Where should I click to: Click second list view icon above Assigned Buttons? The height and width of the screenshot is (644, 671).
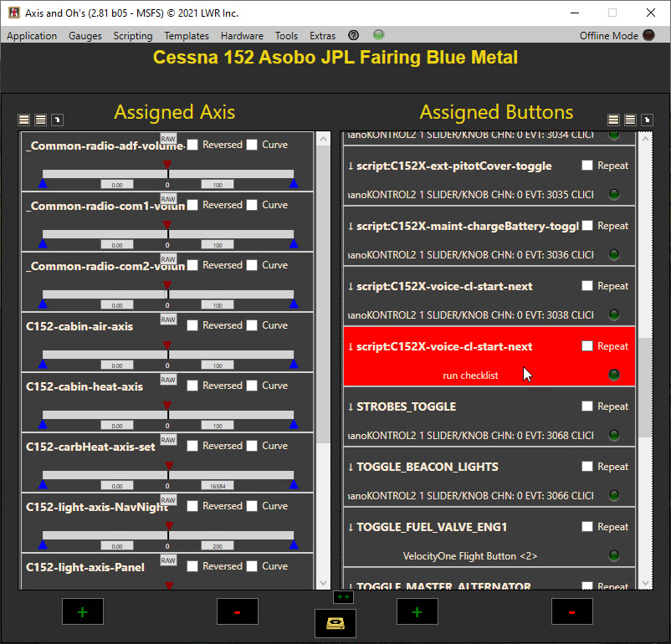click(x=630, y=120)
